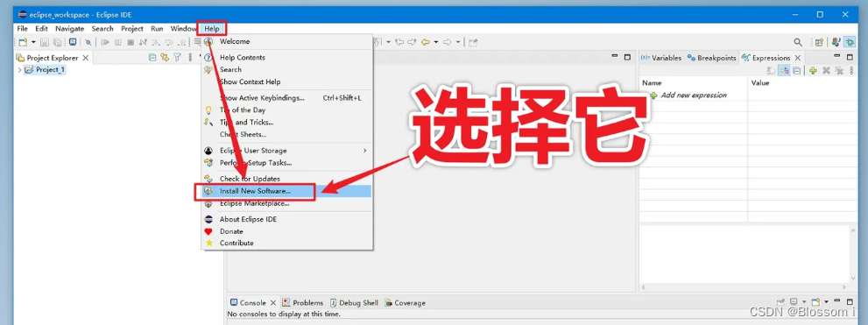The height and width of the screenshot is (325, 868).
Task: Open the Navigate menu
Action: tap(70, 29)
